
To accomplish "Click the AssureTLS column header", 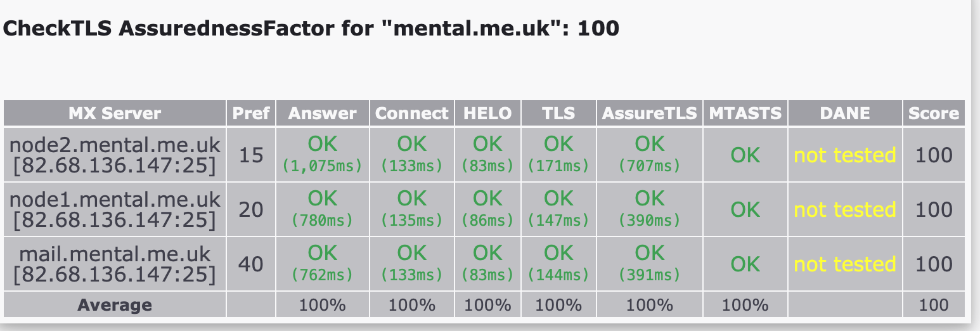I will click(649, 114).
